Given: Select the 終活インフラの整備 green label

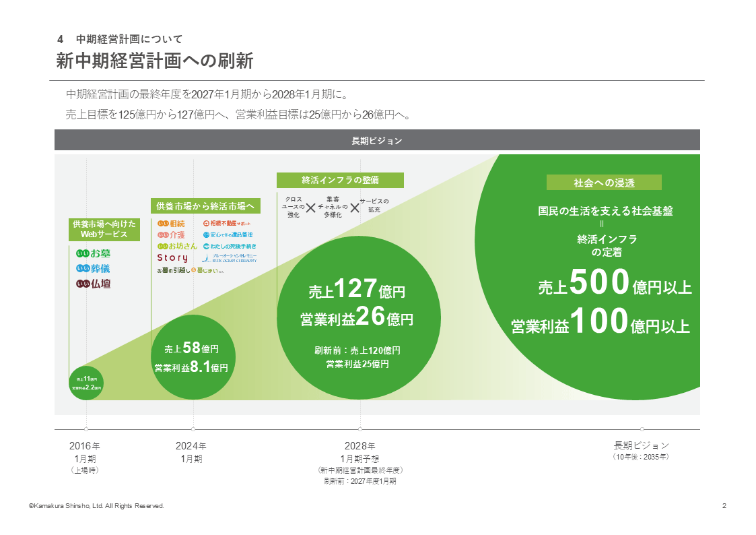Looking at the screenshot, I should tap(340, 180).
